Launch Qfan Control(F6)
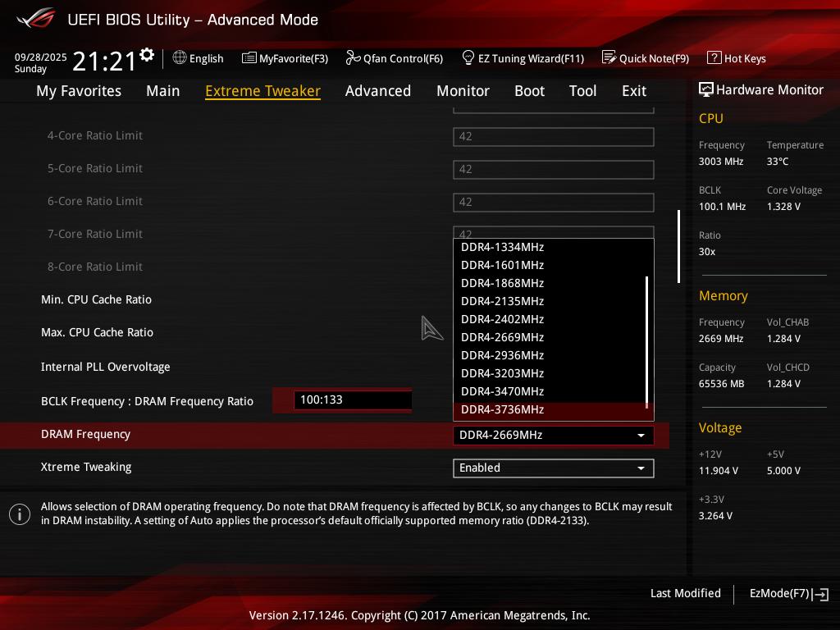The height and width of the screenshot is (630, 840). [x=403, y=58]
